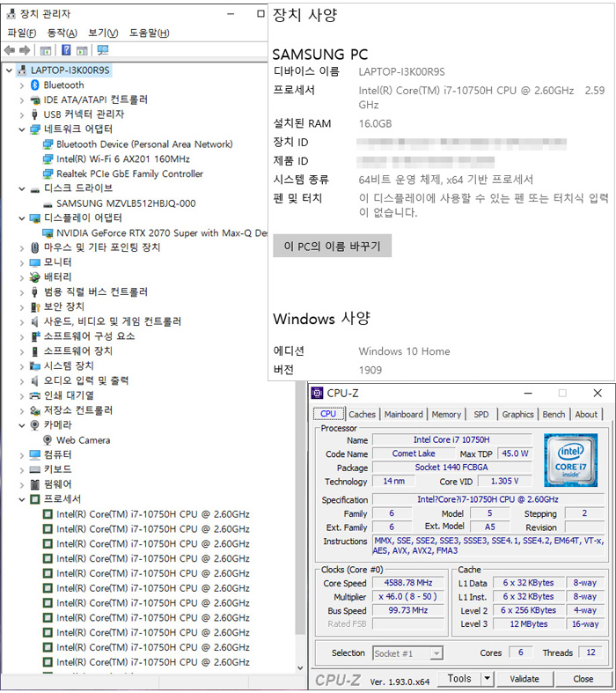This screenshot has width=616, height=693.
Task: Click the Intel Core i7 logo in CPU-Z
Action: pyautogui.click(x=570, y=461)
